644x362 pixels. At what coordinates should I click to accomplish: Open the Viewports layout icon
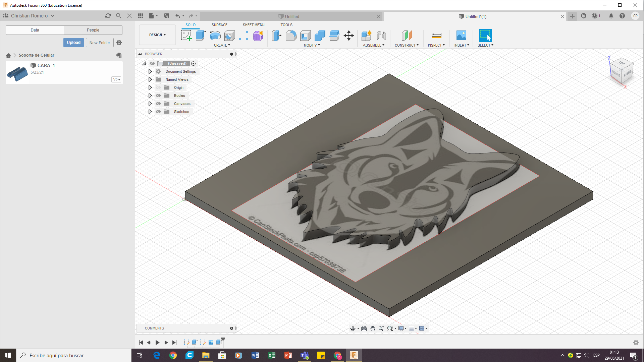(422, 328)
